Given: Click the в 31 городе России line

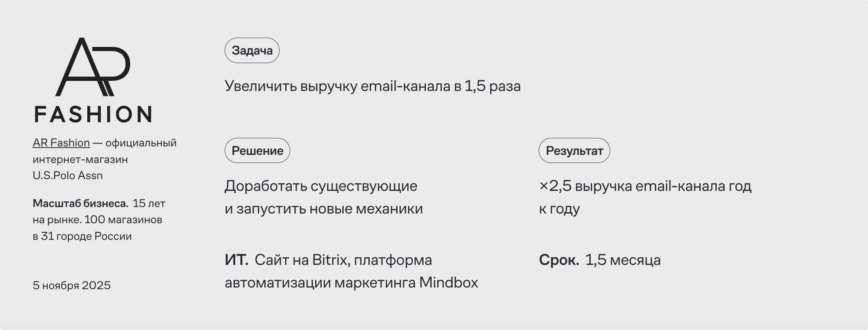Looking at the screenshot, I should pos(82,236).
